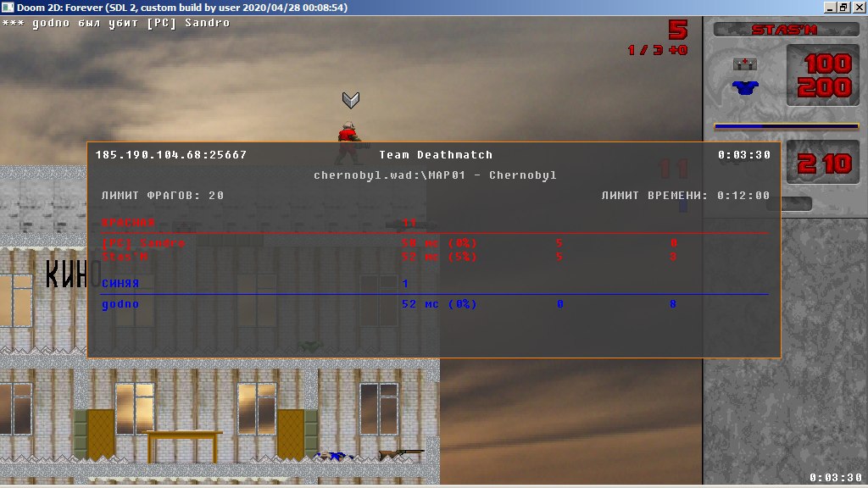
Task: Click scoreboard elapsed time 0:03:30
Action: [744, 155]
